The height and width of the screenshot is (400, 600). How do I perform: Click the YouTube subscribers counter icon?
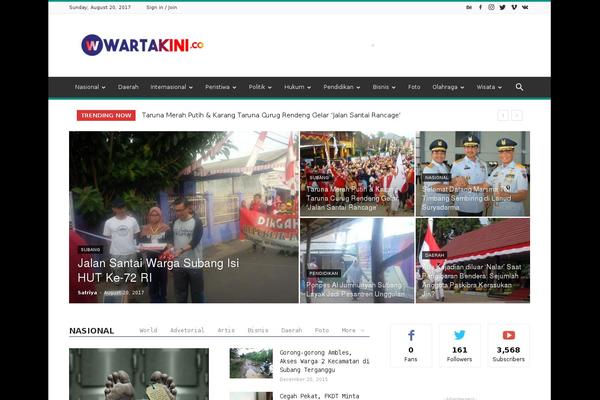509,335
